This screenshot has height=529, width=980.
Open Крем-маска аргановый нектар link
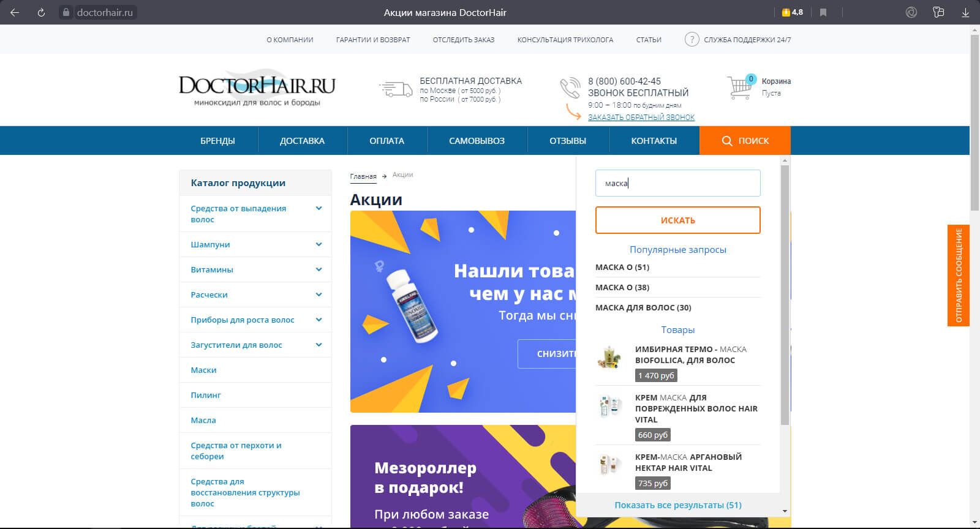[x=688, y=462]
